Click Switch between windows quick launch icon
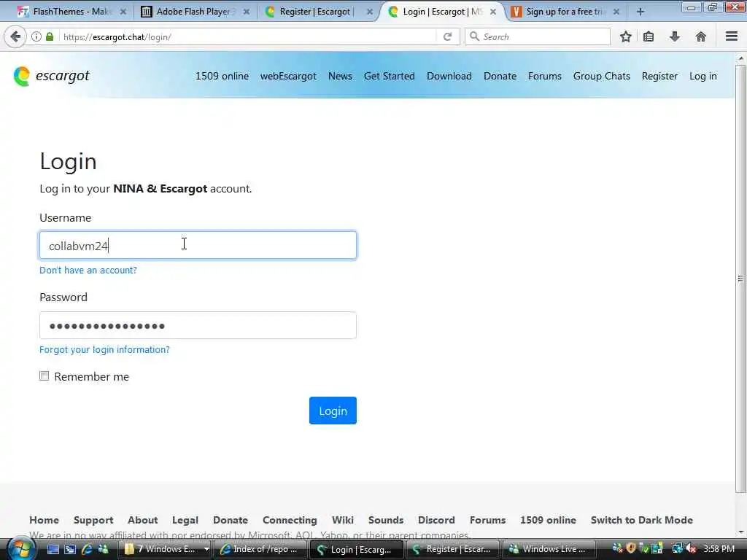Image resolution: width=747 pixels, height=560 pixels. (70, 549)
